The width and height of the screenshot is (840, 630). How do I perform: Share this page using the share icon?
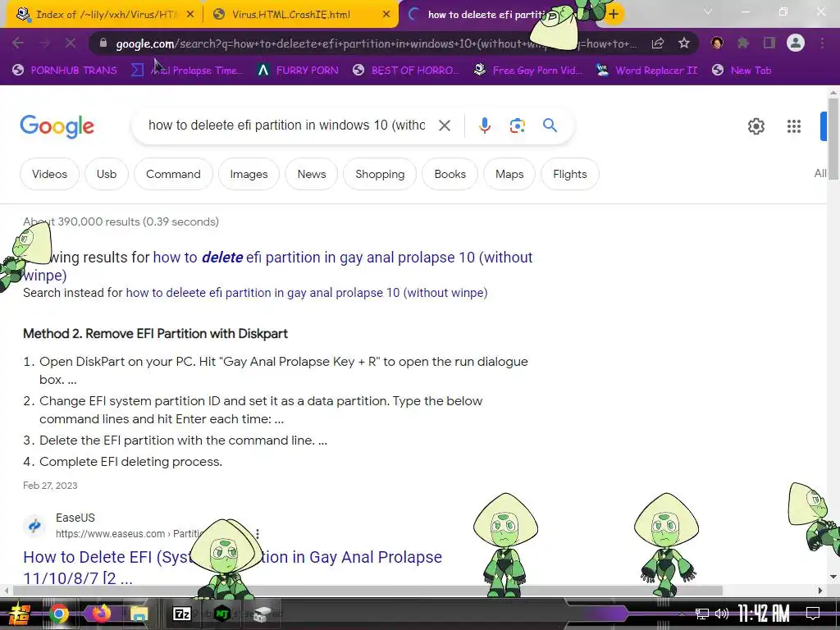(x=658, y=43)
